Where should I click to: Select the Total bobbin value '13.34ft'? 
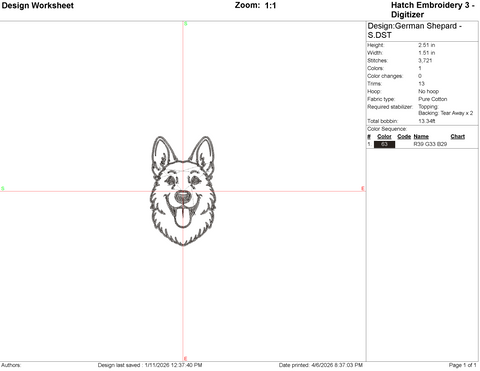427,121
